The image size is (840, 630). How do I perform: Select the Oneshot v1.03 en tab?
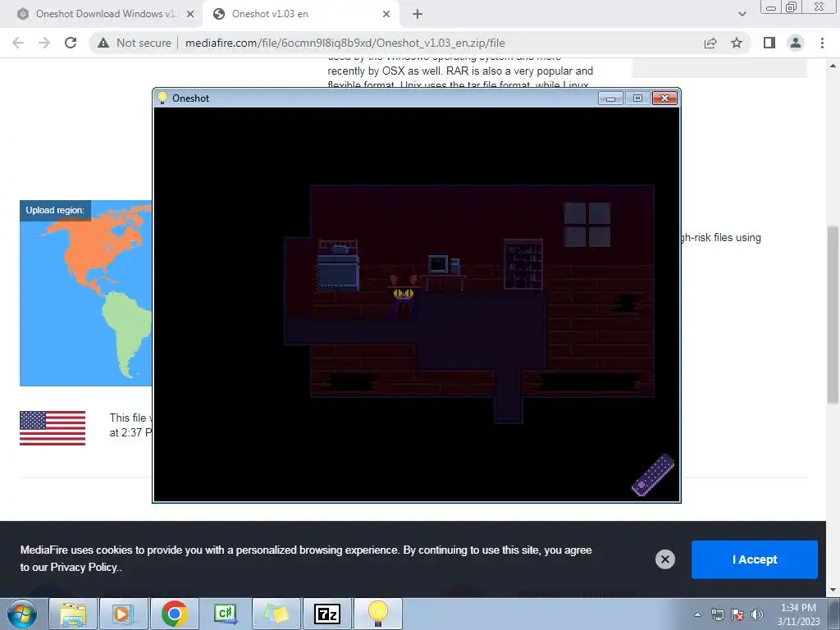[x=269, y=14]
